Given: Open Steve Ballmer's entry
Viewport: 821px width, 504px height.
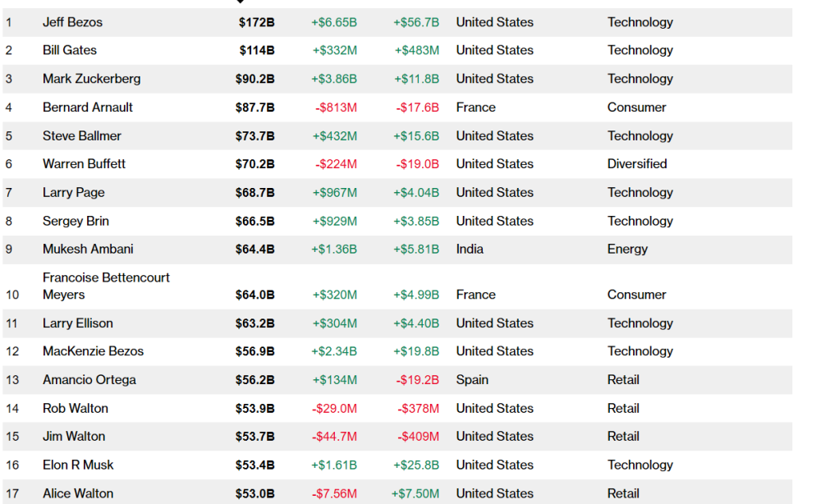Looking at the screenshot, I should coord(81,135).
